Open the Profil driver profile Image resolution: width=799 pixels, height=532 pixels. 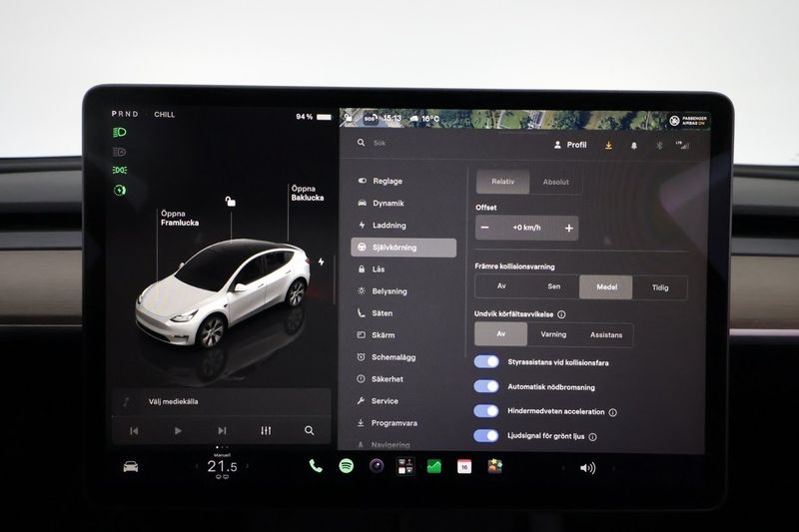[x=570, y=145]
